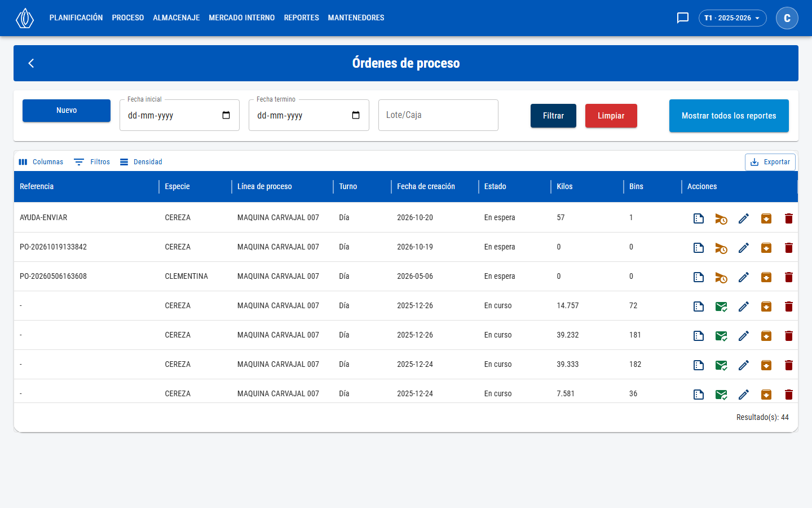Screen dimensions: 812x508
Task: Open the MERCADO INTERNO menu
Action: [x=242, y=18]
